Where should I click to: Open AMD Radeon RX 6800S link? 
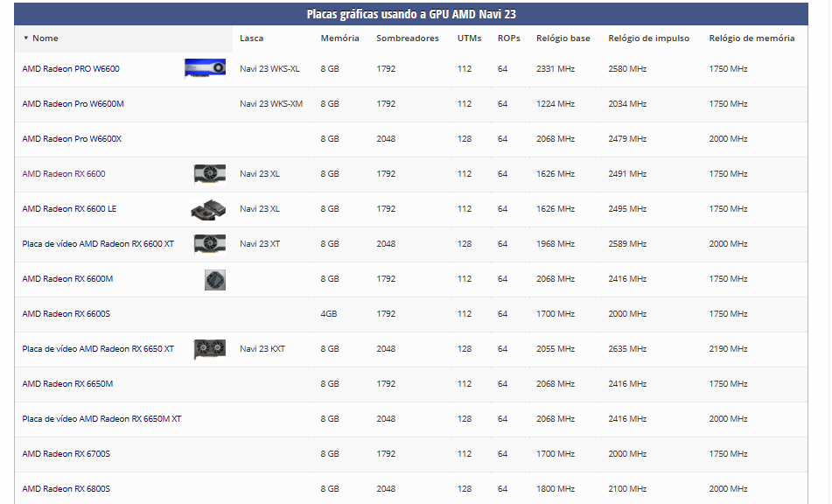point(66,488)
